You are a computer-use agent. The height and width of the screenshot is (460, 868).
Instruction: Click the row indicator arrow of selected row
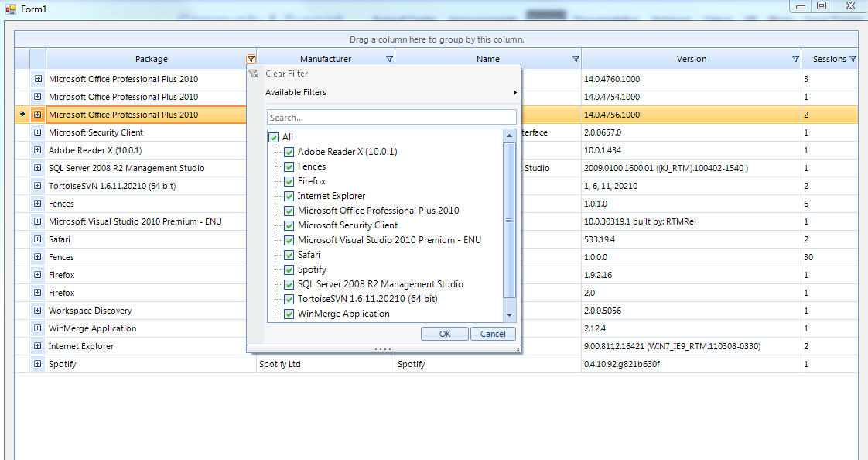(x=22, y=114)
